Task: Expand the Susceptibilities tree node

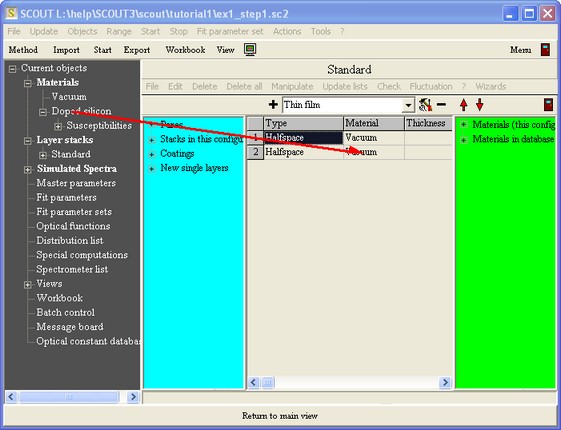Action: coord(58,126)
